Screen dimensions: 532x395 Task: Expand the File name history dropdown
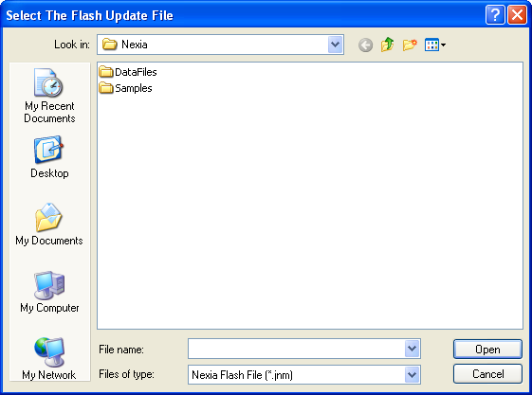pos(413,349)
